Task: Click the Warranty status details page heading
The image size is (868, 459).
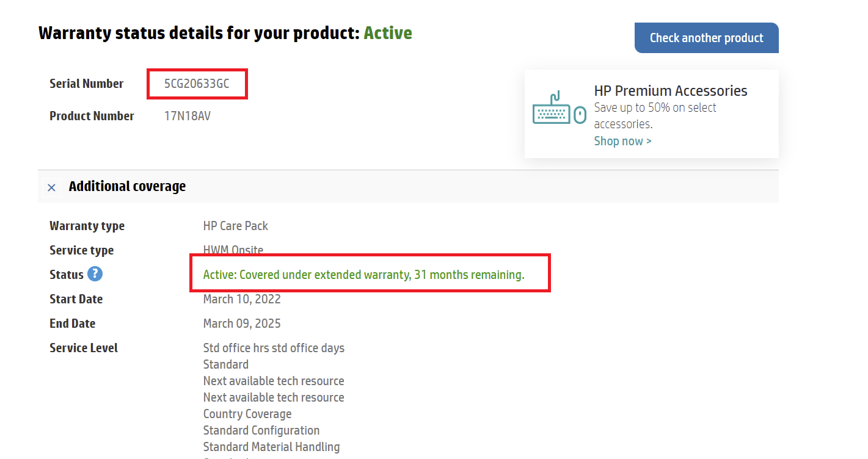Action: pyautogui.click(x=199, y=33)
